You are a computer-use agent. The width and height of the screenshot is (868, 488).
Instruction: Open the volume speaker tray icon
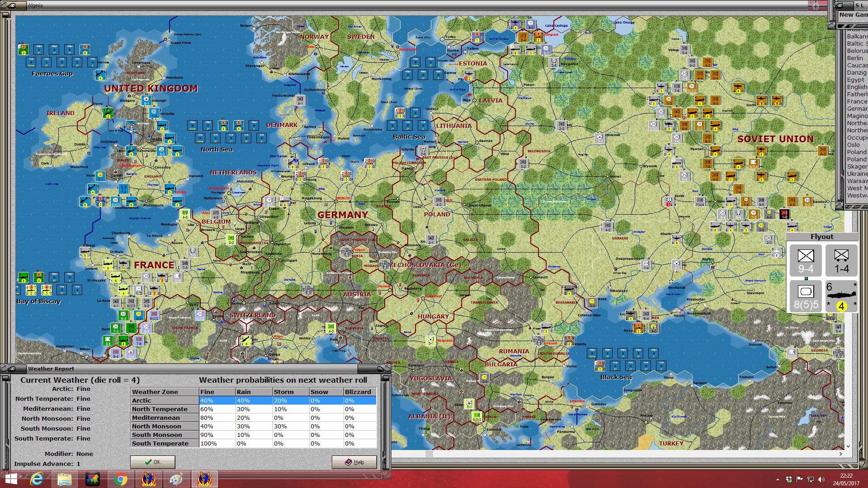coord(821,479)
